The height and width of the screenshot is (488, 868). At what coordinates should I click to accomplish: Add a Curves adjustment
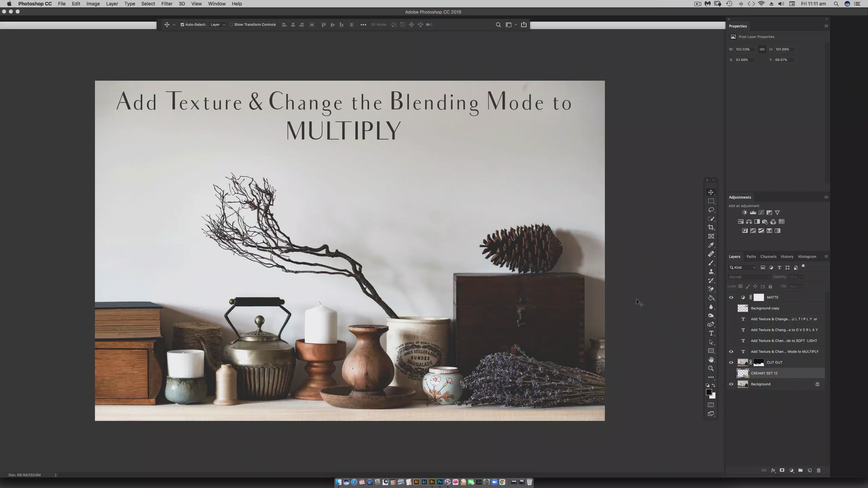tap(761, 212)
